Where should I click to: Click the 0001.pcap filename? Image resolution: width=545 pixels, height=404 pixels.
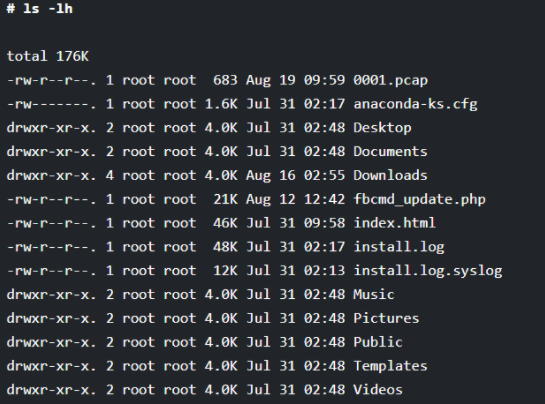click(x=390, y=81)
